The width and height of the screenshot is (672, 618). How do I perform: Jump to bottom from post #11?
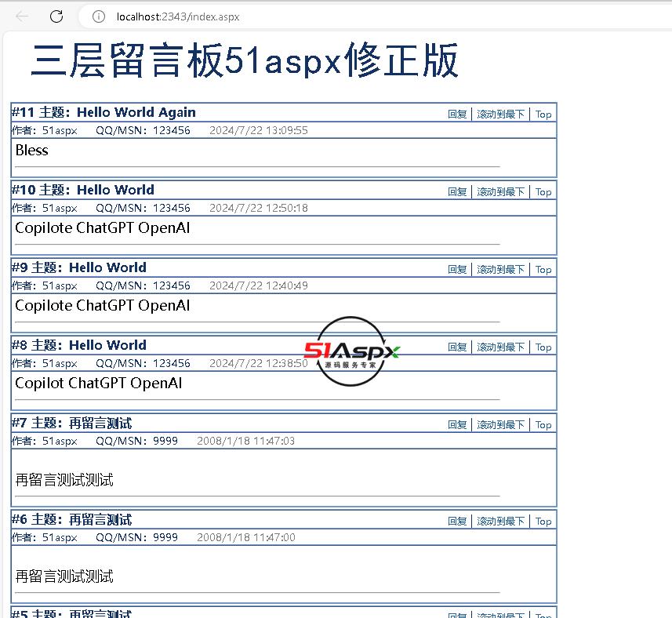pyautogui.click(x=500, y=115)
